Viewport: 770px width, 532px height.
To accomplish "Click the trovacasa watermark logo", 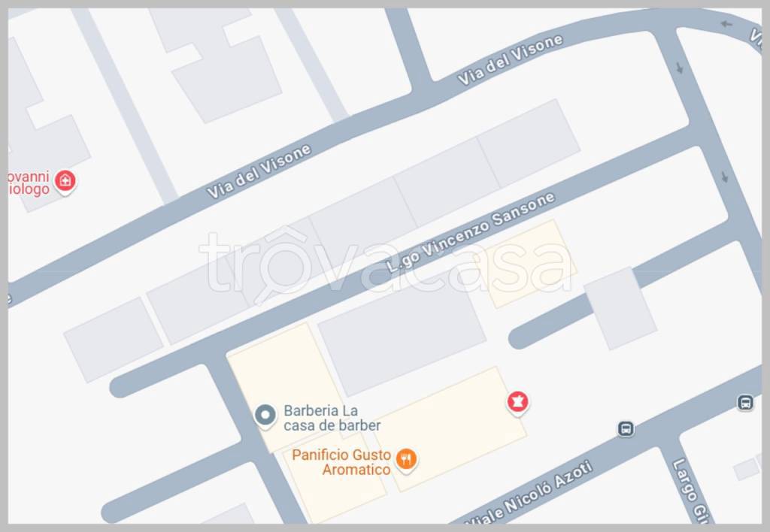I will 386,264.
